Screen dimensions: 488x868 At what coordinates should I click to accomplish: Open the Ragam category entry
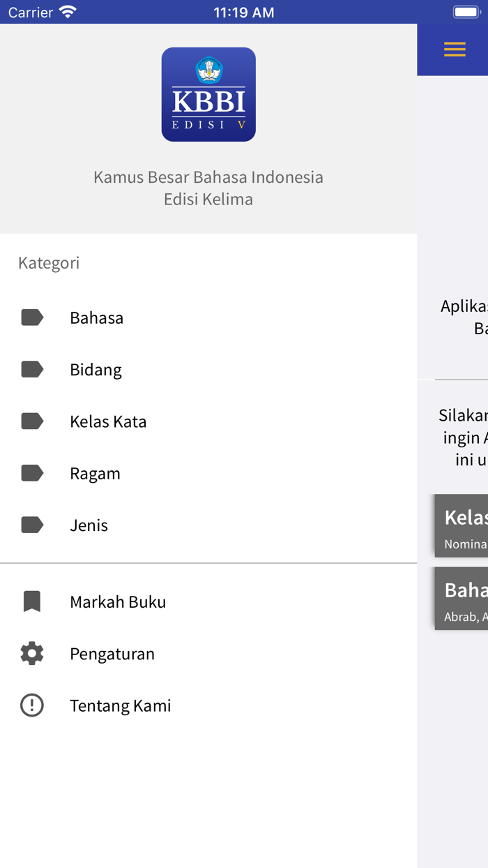(x=96, y=473)
